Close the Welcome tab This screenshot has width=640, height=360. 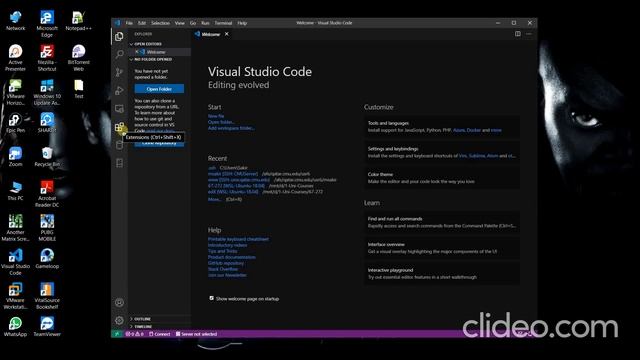click(x=227, y=34)
